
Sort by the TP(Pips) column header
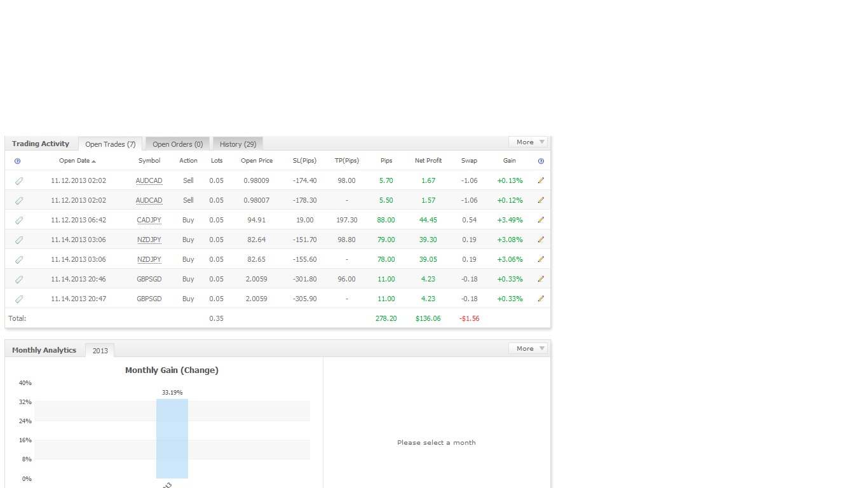pyautogui.click(x=347, y=161)
